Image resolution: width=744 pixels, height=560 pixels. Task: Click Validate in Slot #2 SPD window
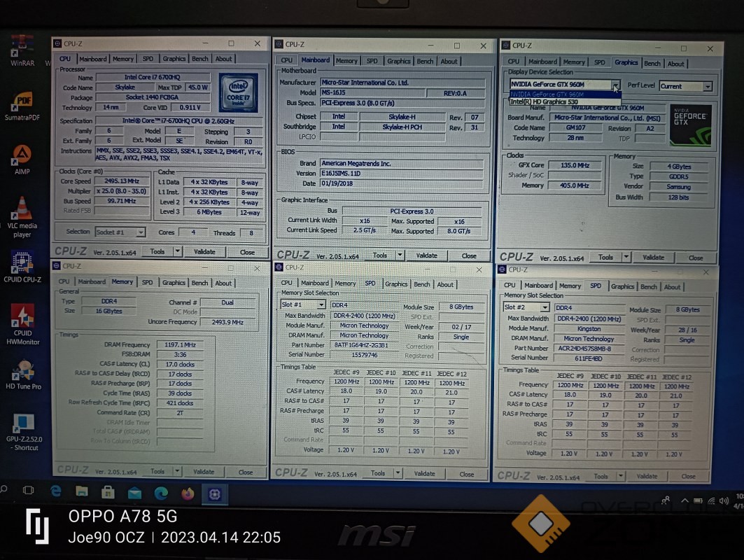point(647,476)
